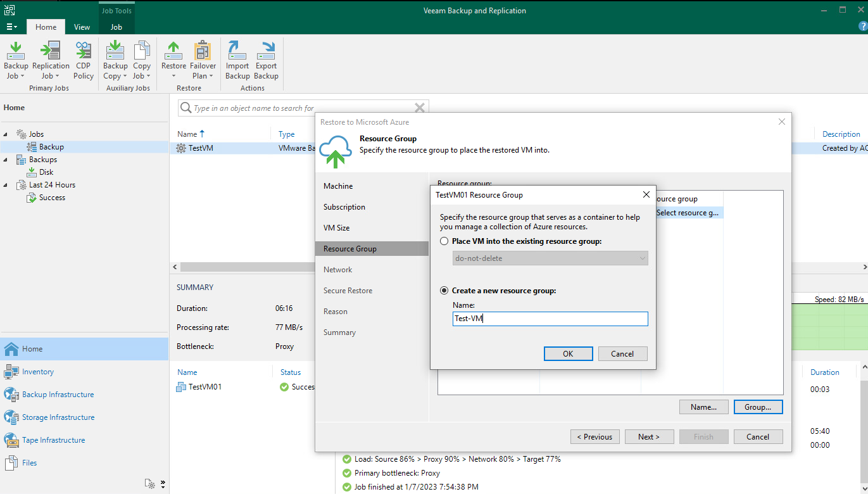The image size is (868, 494).
Task: Click the resource group Name text field
Action: 550,319
